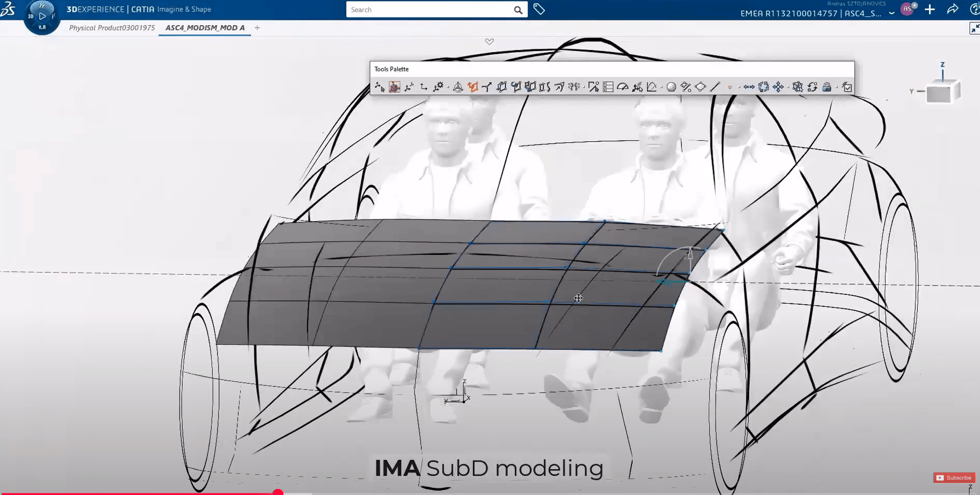
Task: Select the blue horizontal double-arrow tool
Action: 749,87
